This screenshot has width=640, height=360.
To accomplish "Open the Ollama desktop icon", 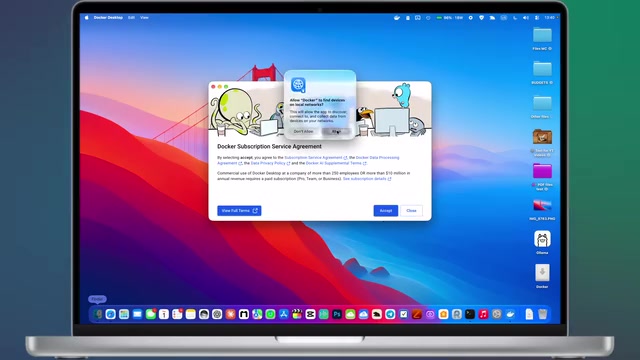I will [542, 242].
